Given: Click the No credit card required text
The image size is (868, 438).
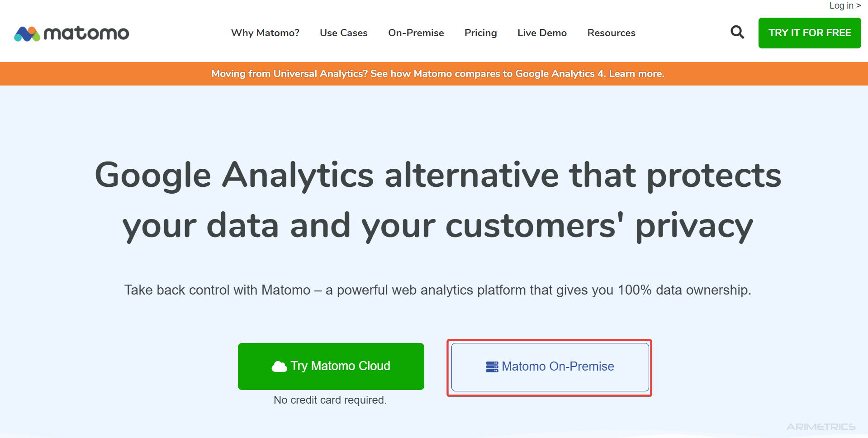Looking at the screenshot, I should (330, 400).
